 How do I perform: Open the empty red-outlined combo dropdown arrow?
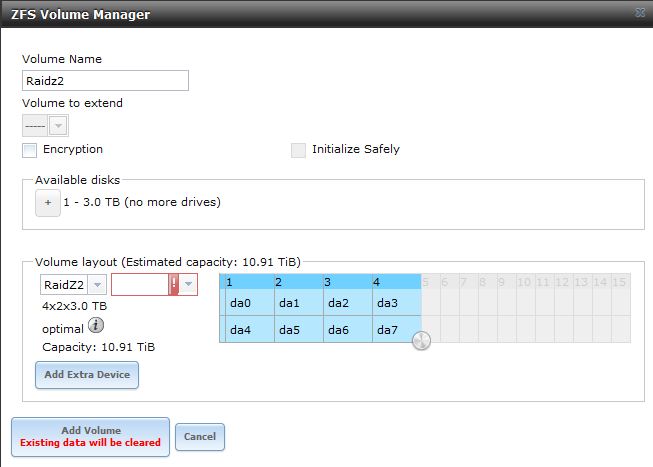click(x=188, y=285)
